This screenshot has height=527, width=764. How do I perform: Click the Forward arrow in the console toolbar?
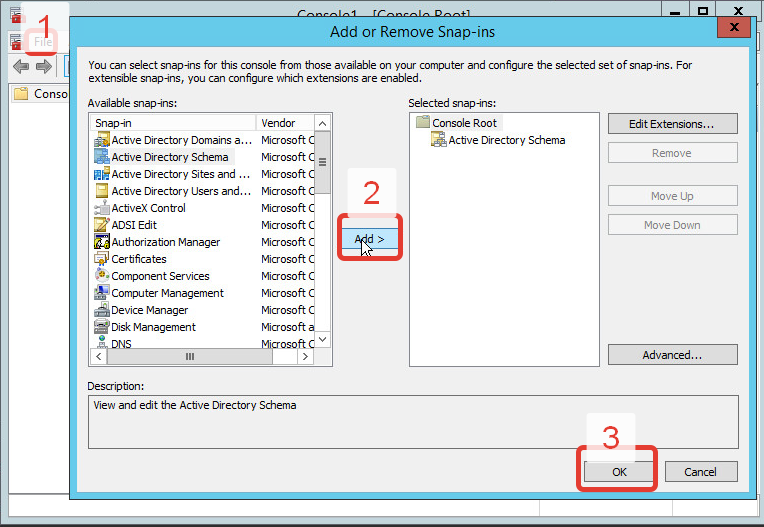pyautogui.click(x=44, y=66)
